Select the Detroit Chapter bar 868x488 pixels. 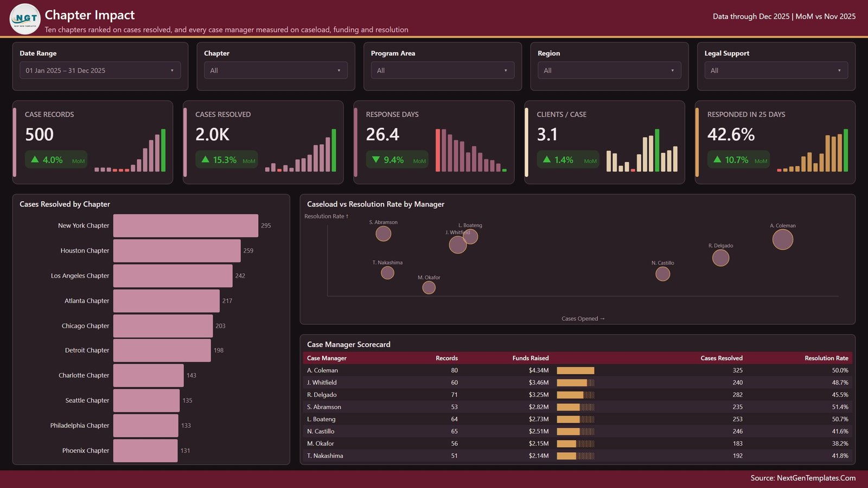coord(162,350)
